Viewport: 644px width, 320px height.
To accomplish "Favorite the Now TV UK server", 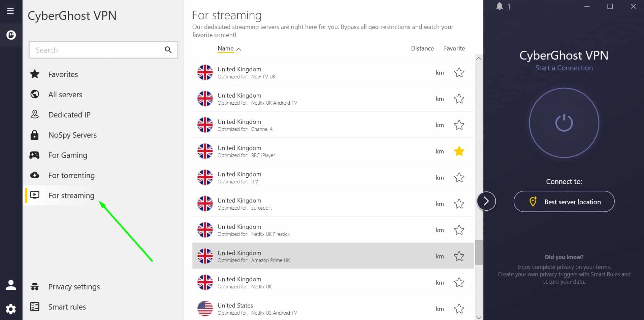I will tap(459, 73).
